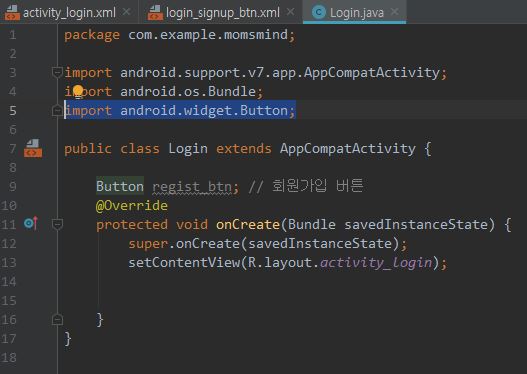Screen dimensions: 527x374
Task: Collapse the onCreate method fold marker
Action: pyautogui.click(x=57, y=224)
